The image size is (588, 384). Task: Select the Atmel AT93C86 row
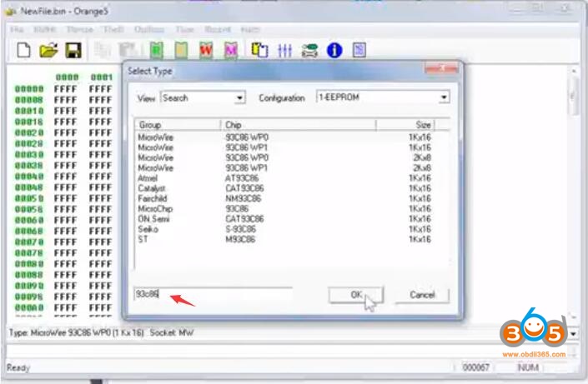(285, 178)
